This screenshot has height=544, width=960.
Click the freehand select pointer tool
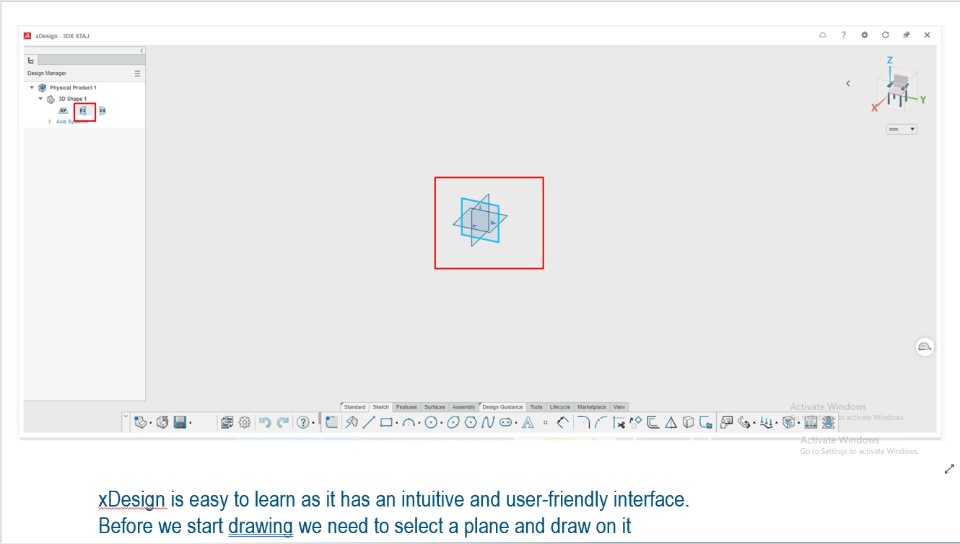[x=351, y=422]
